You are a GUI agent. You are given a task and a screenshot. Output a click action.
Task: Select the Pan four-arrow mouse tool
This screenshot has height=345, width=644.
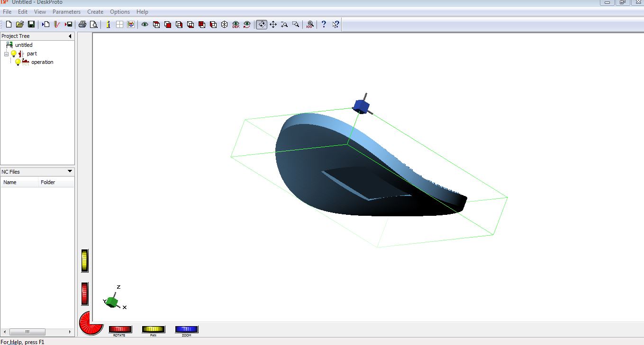click(273, 25)
